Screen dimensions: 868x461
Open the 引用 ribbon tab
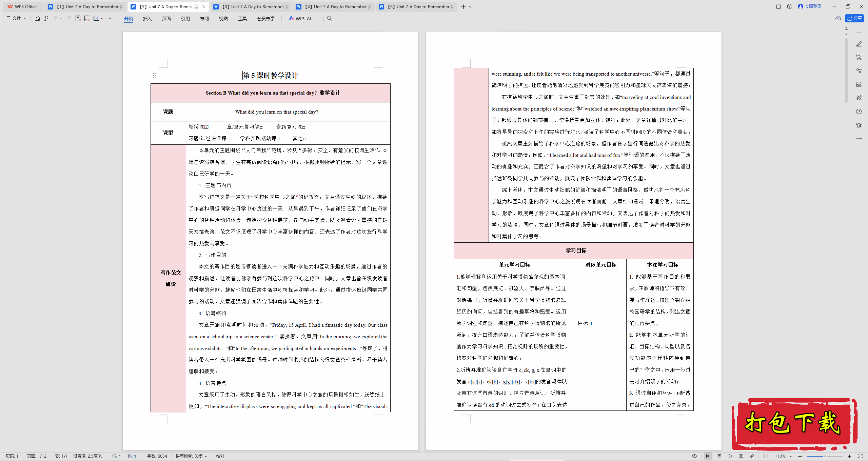tap(185, 19)
